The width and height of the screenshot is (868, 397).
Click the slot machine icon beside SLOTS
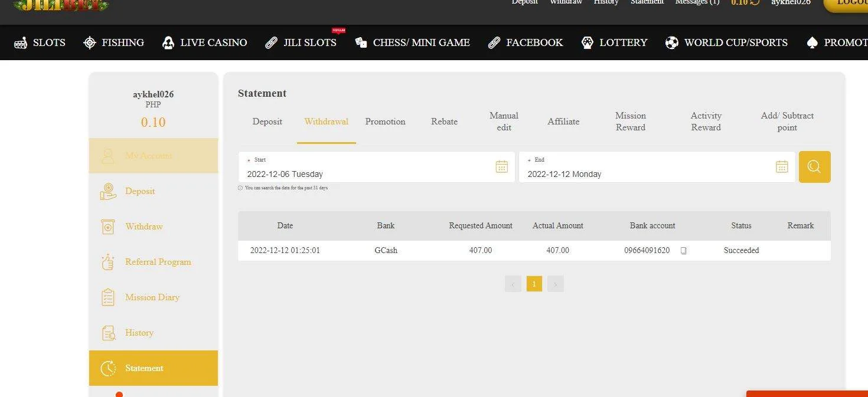[x=21, y=42]
